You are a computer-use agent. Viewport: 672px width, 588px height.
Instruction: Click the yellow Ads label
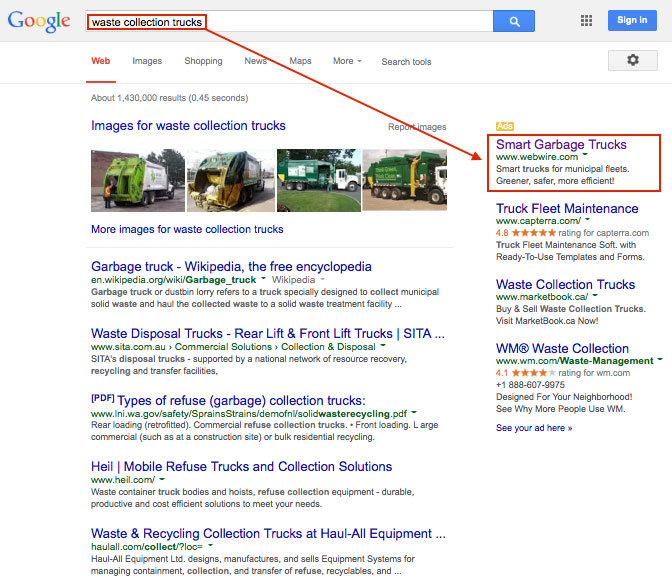pos(505,126)
